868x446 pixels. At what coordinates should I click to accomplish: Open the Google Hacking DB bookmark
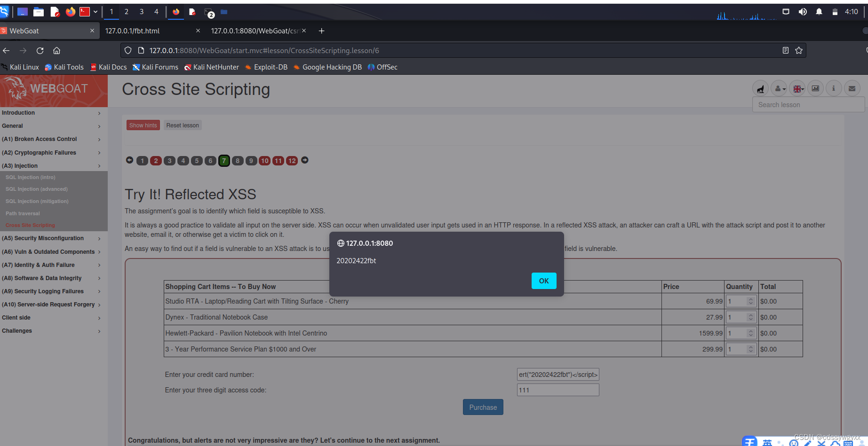pyautogui.click(x=327, y=67)
